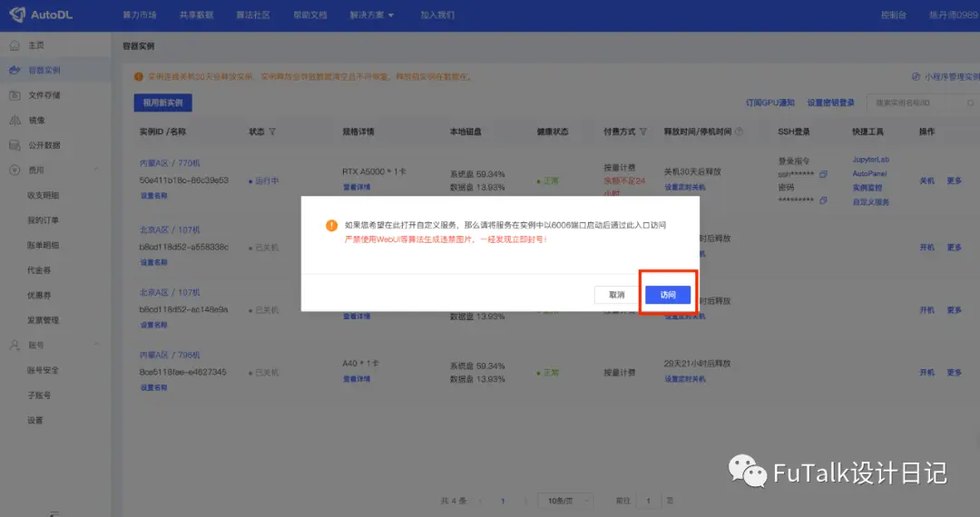Click the 账号 user icon in sidebar
The width and height of the screenshot is (980, 517).
(x=15, y=345)
